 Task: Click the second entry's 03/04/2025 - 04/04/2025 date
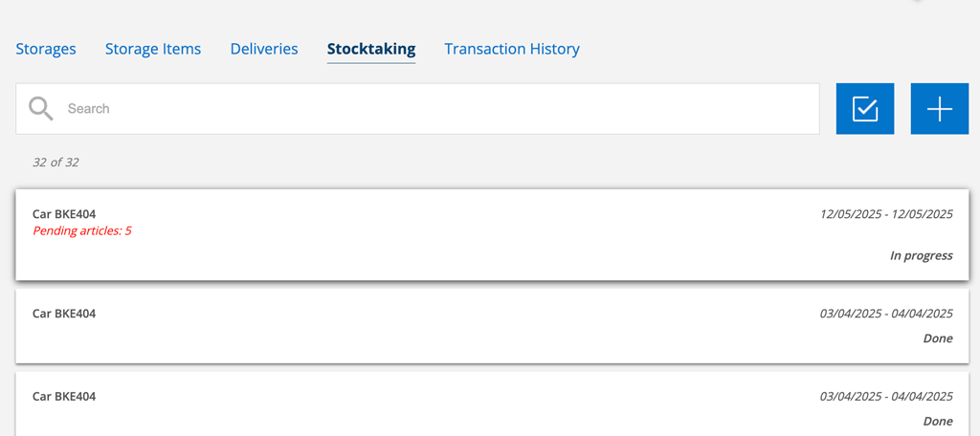coord(886,314)
